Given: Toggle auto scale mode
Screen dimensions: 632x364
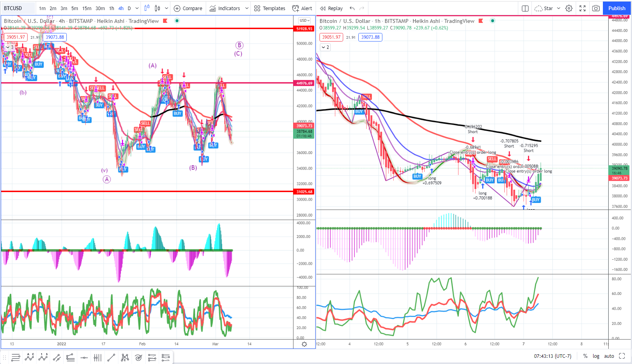Looking at the screenshot, I should click(x=609, y=356).
